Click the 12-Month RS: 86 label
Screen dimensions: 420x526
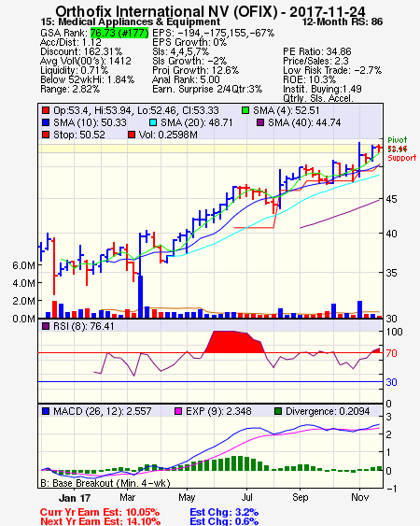coord(343,21)
